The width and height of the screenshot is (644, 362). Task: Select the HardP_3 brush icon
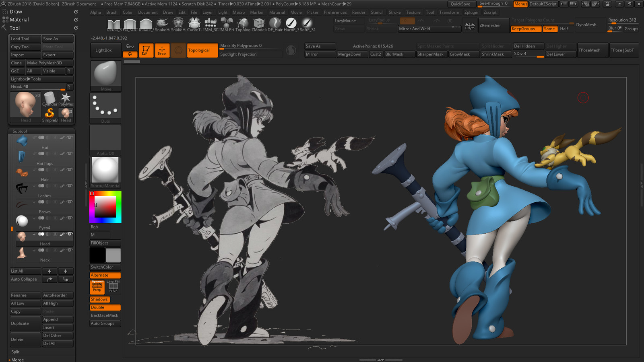click(291, 24)
